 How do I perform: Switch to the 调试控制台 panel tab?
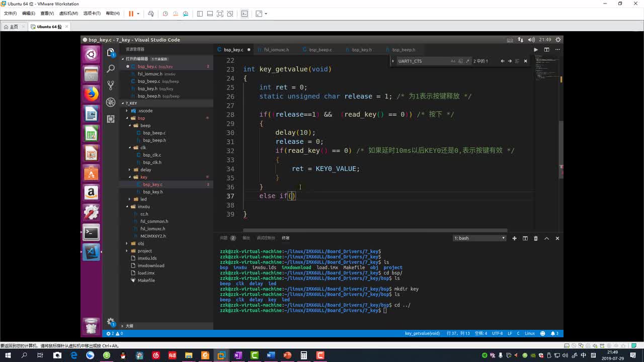(x=266, y=238)
